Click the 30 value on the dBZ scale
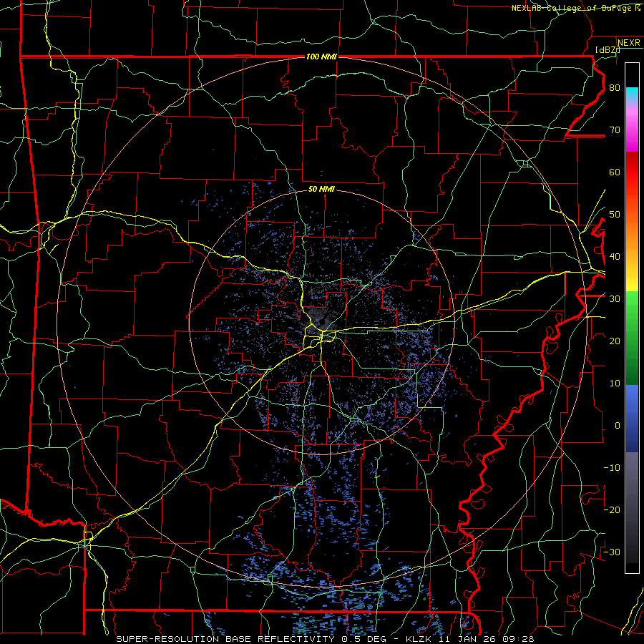 615,299
